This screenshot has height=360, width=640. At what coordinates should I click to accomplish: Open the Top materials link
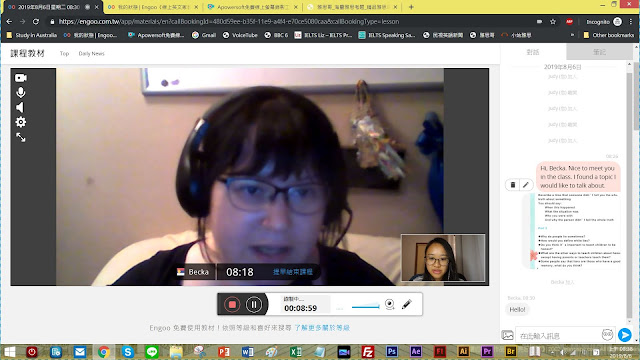(x=64, y=53)
